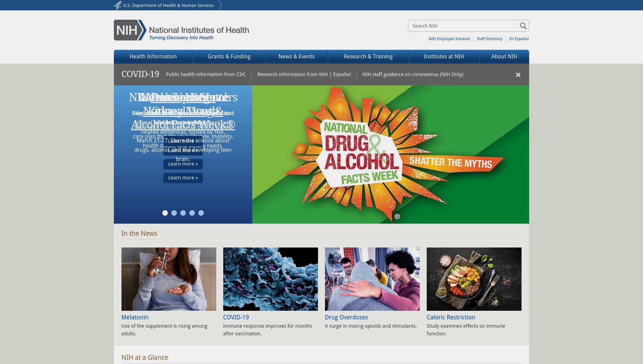Open the Drug Overdoses article title
643x364 pixels.
[x=346, y=317]
